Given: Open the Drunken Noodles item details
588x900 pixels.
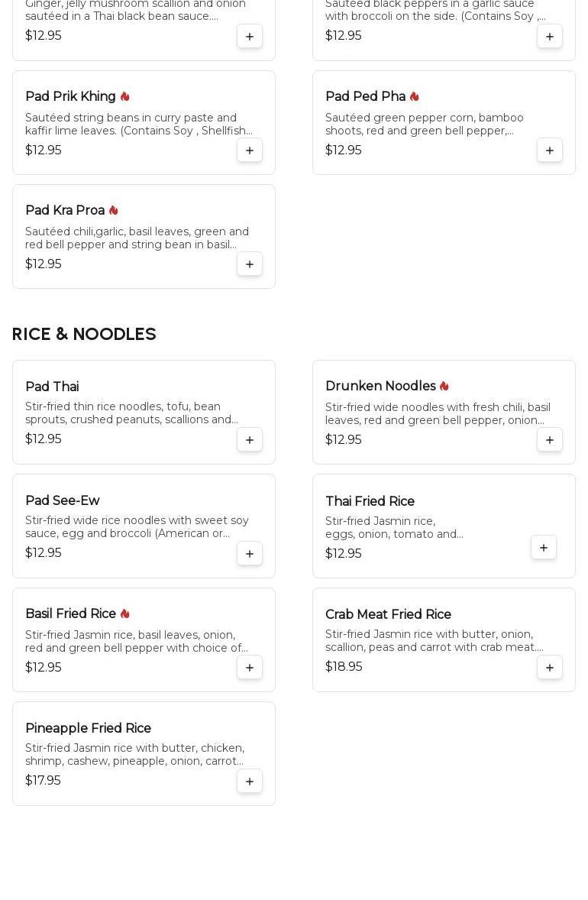Looking at the screenshot, I should 444,412.
